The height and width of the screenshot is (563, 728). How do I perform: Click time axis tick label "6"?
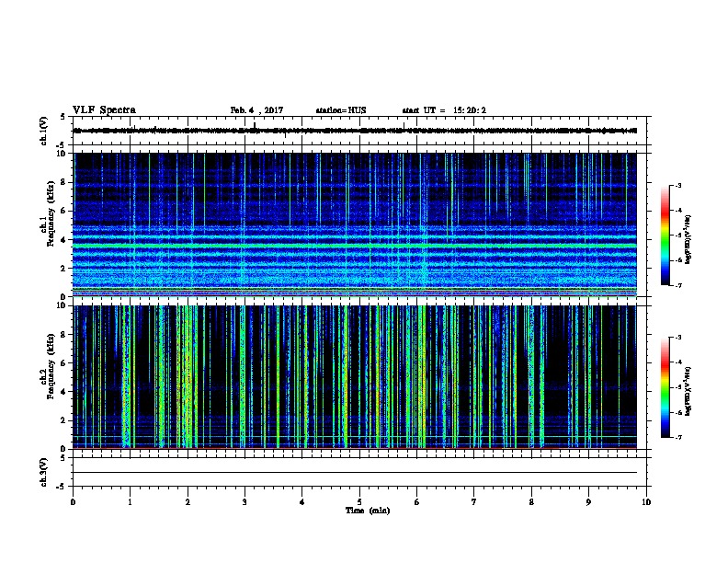pyautogui.click(x=416, y=502)
